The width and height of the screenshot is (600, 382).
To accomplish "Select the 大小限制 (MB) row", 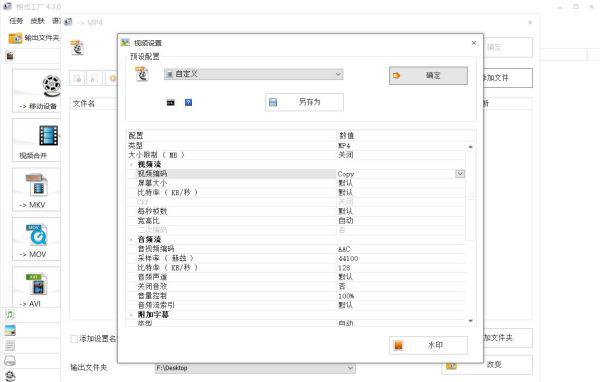I will (x=296, y=155).
